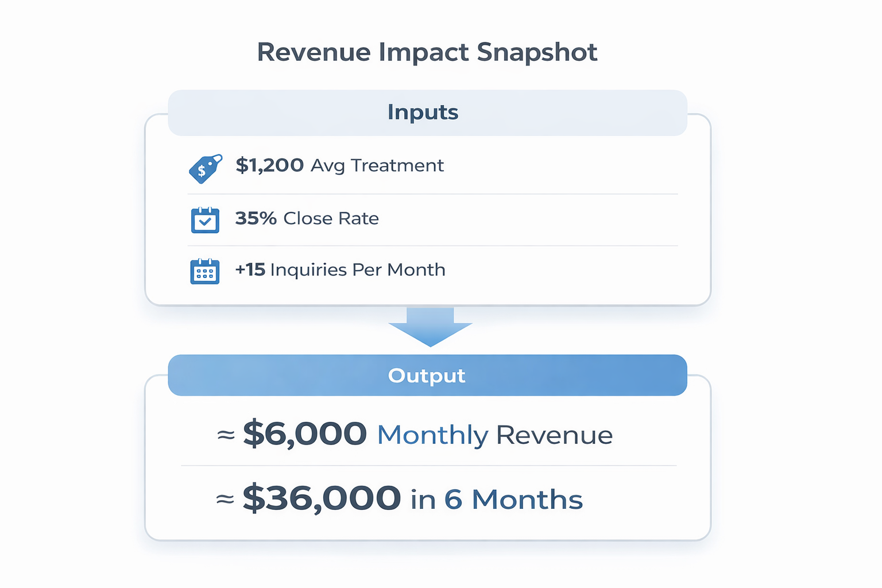This screenshot has height=588, width=882.
Task: Click the Close Rate label
Action: click(331, 218)
